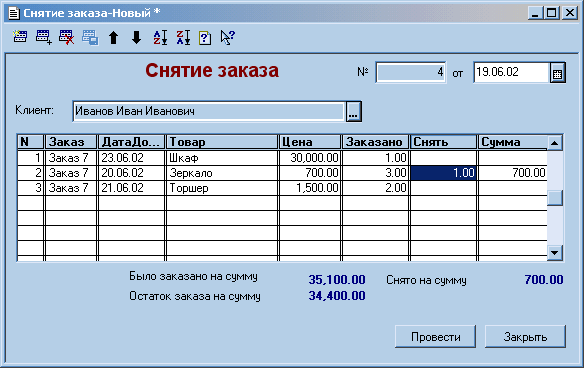Click the Заказано 1.00 cell in Шкаф row

point(375,158)
